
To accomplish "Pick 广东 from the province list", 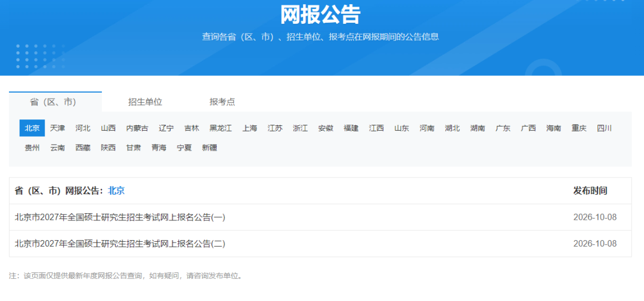I will [503, 128].
